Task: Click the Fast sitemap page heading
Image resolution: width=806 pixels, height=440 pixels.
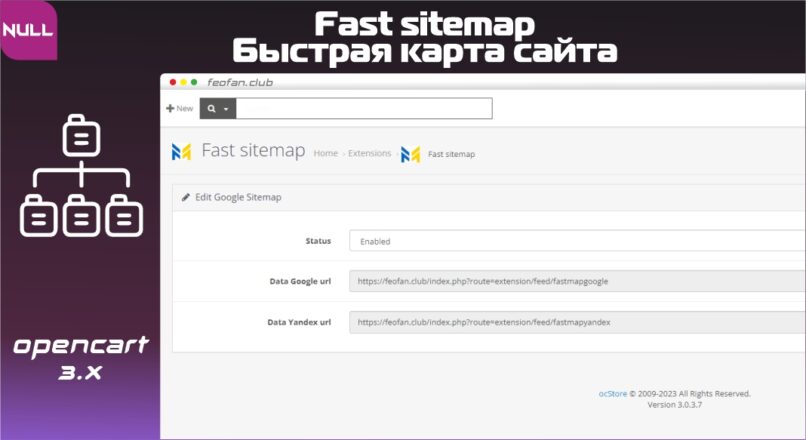Action: tap(253, 151)
